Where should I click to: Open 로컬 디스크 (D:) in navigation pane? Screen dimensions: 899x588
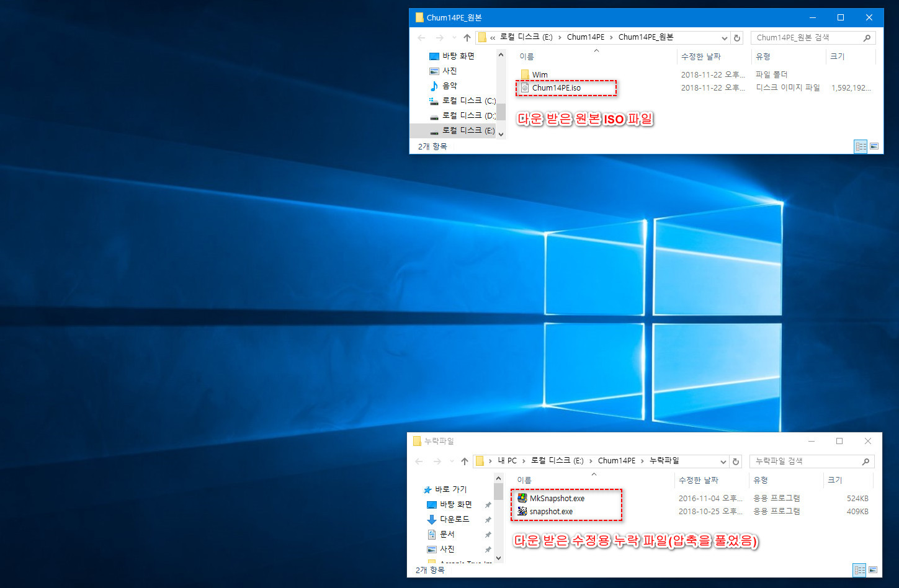(x=462, y=115)
